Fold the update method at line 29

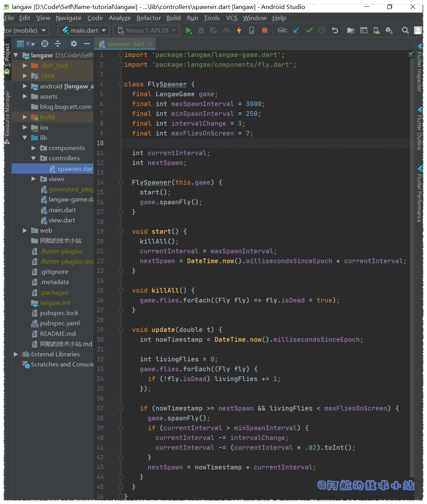coord(121,330)
